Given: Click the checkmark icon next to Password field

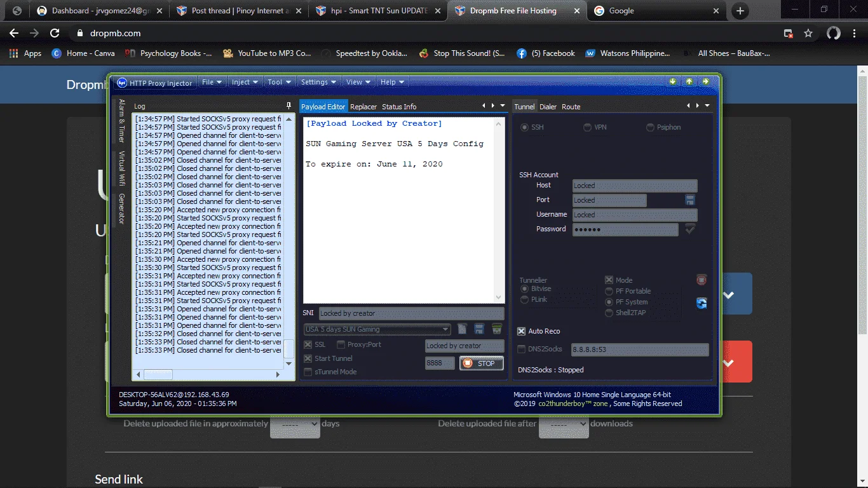Looking at the screenshot, I should point(690,229).
